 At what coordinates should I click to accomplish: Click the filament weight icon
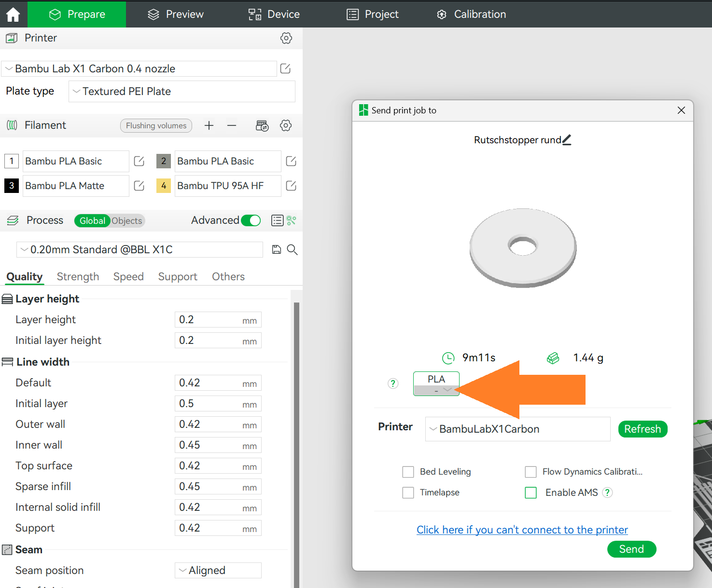(x=553, y=358)
